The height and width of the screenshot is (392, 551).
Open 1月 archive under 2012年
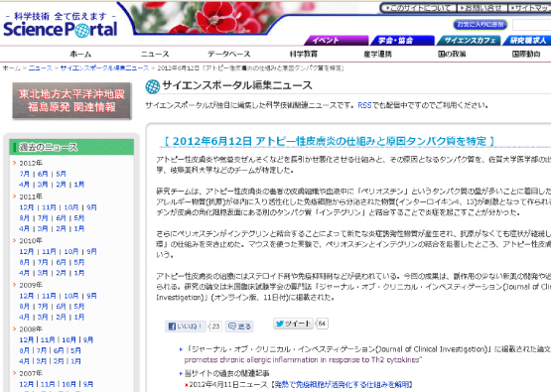coord(79,185)
